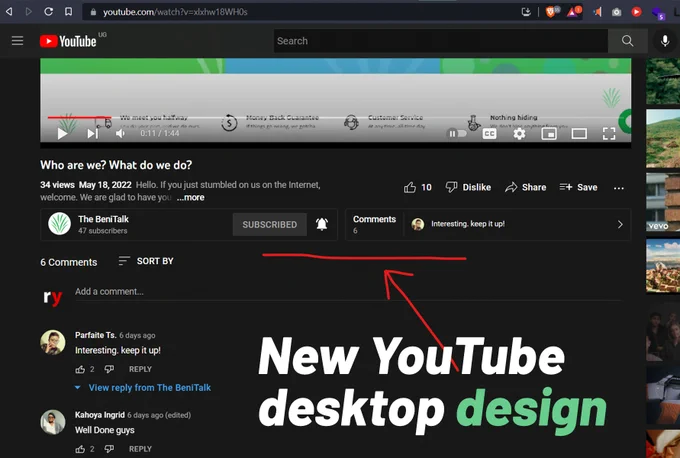Open the hamburger guide menu
Image resolution: width=680 pixels, height=458 pixels.
pos(17,41)
